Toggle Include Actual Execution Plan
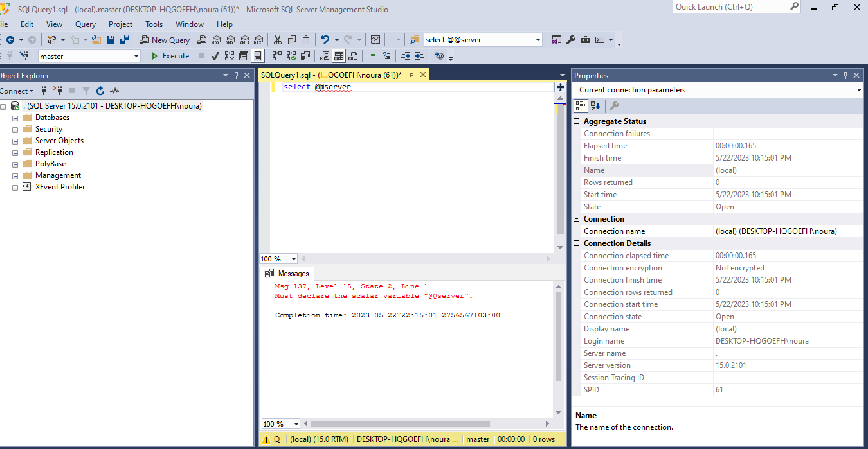This screenshot has height=449, width=868. coord(277,56)
